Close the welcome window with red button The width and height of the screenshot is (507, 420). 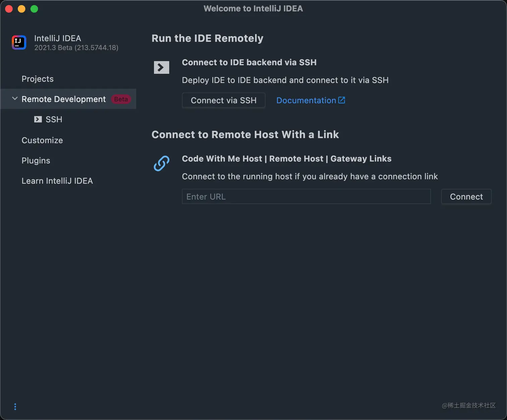9,9
